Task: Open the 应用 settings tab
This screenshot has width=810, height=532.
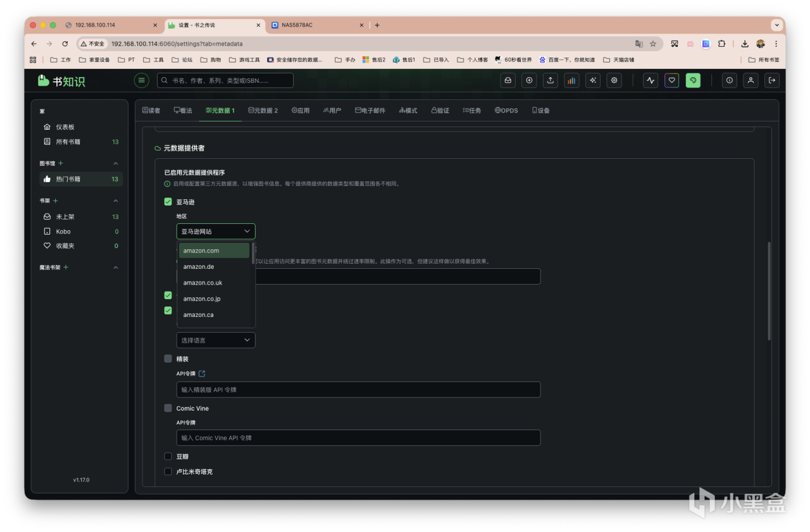Action: click(x=301, y=111)
